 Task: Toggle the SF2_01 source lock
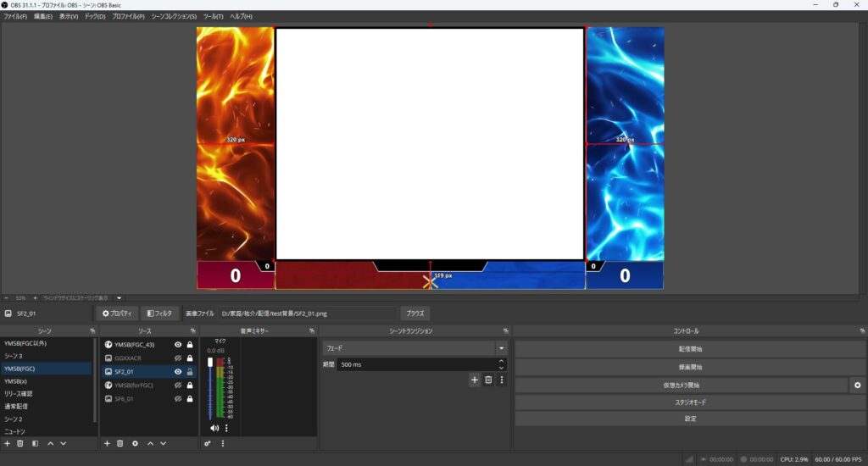190,371
